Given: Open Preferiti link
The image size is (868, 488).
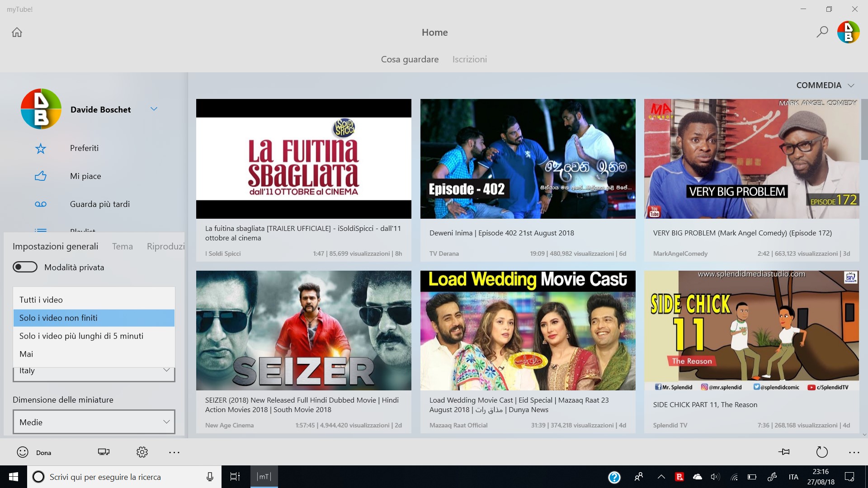Looking at the screenshot, I should click(84, 148).
